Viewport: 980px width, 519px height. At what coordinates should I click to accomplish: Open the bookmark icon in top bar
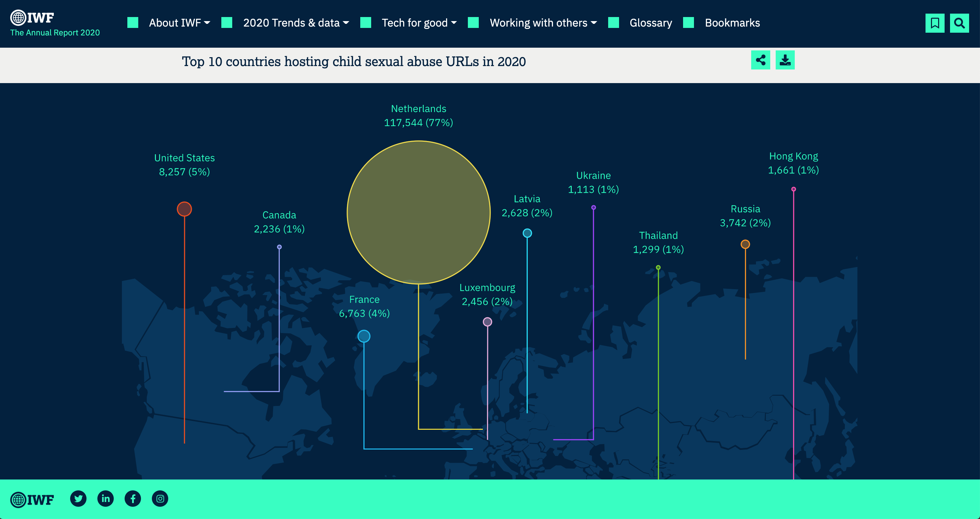(x=934, y=23)
